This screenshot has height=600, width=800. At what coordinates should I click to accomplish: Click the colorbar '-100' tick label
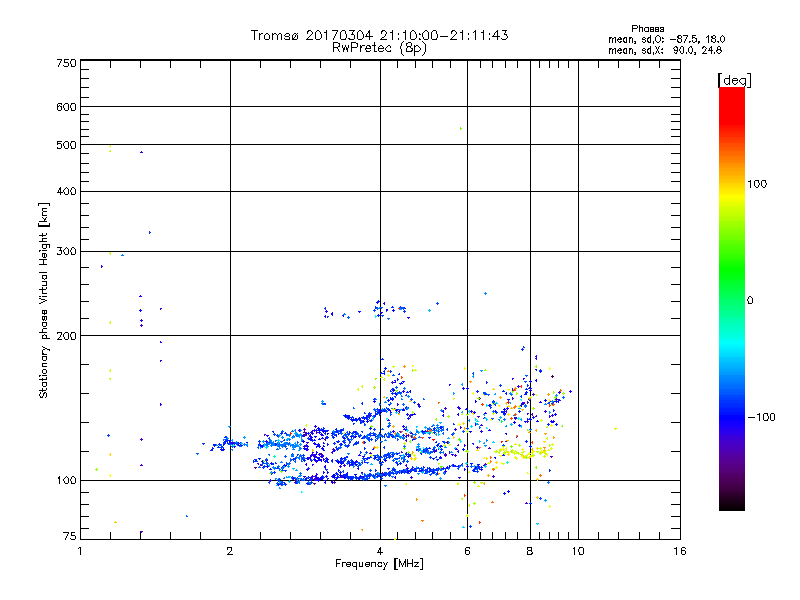tap(761, 417)
